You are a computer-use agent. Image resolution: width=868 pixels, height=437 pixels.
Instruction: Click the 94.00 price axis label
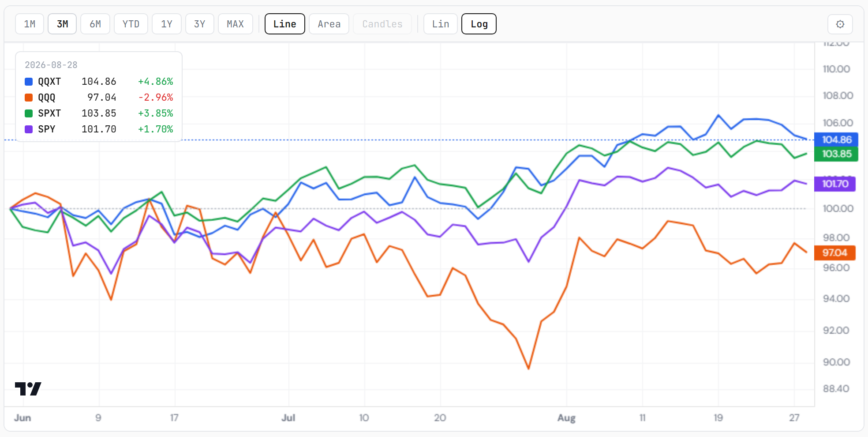[836, 299]
